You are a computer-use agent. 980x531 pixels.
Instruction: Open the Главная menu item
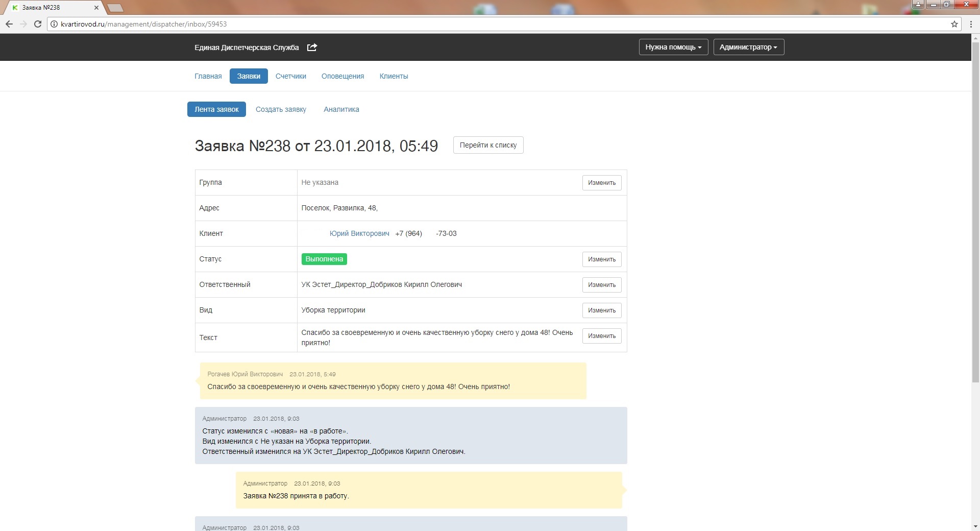tap(208, 76)
